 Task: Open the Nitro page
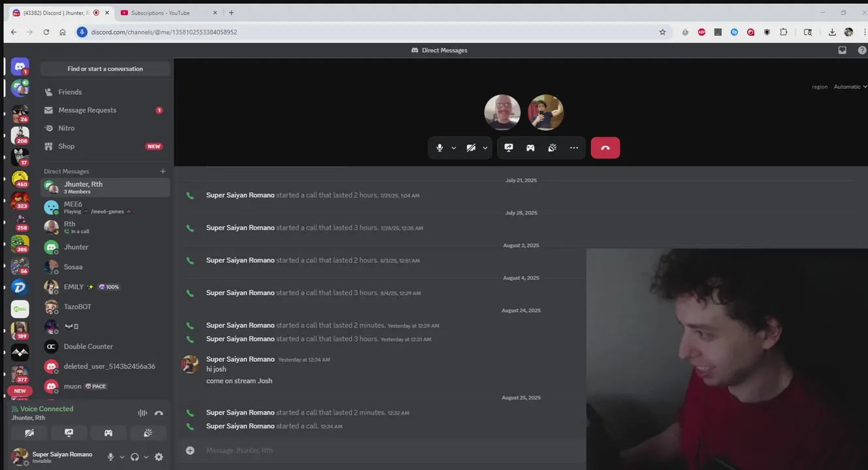pyautogui.click(x=105, y=129)
